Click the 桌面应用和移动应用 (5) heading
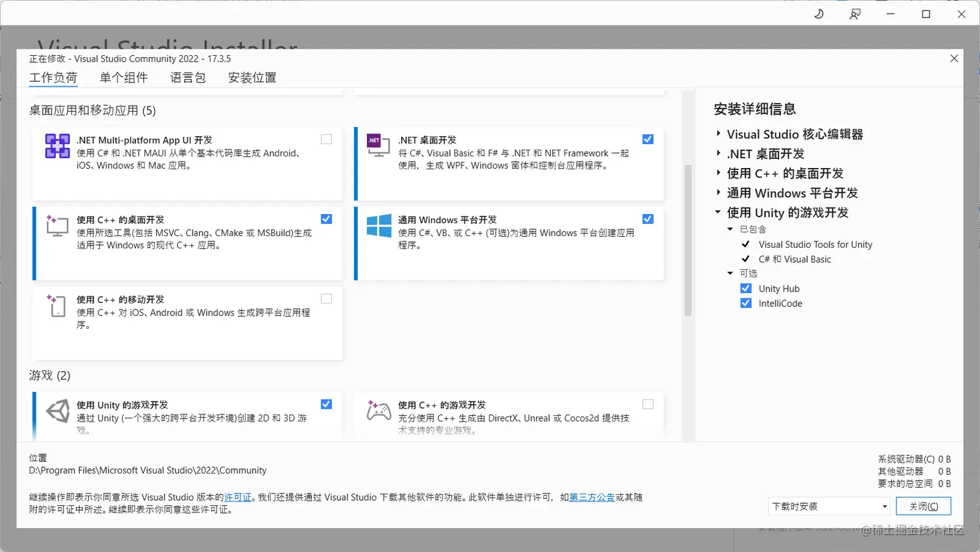 click(x=93, y=110)
